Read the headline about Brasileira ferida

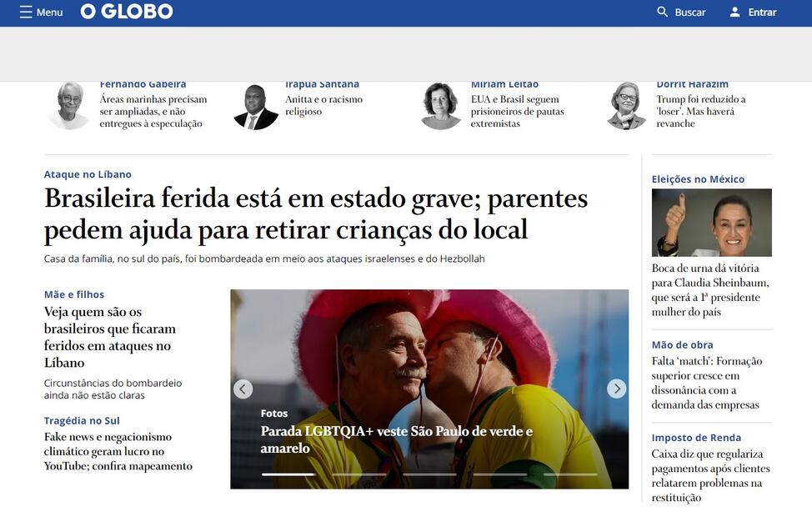click(x=316, y=213)
